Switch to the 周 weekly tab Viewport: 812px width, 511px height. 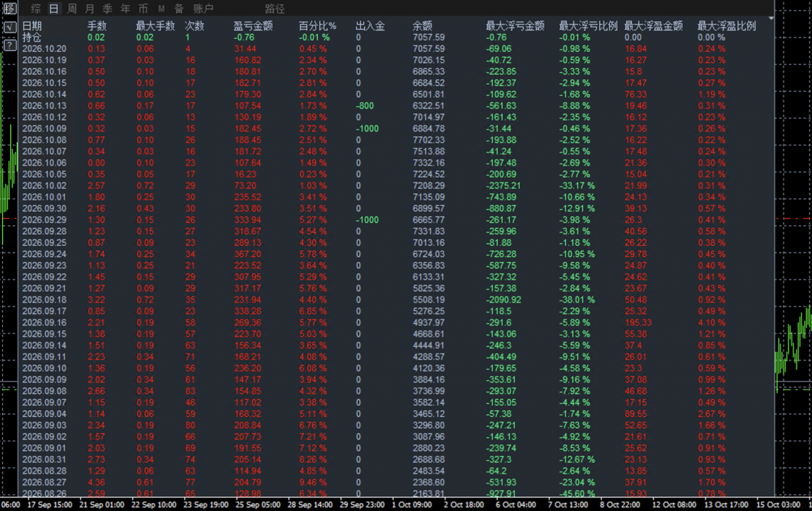[x=72, y=9]
